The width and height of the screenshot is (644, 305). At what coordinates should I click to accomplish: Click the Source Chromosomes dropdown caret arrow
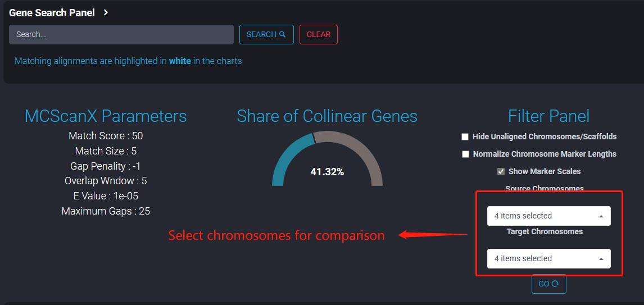601,216
